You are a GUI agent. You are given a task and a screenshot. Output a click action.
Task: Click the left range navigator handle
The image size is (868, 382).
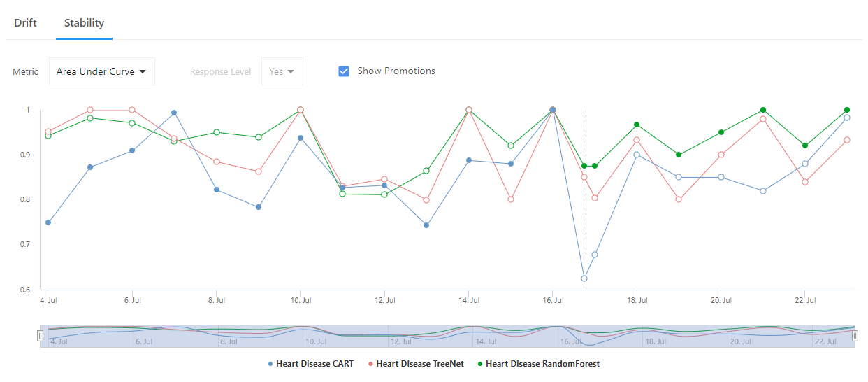40,337
